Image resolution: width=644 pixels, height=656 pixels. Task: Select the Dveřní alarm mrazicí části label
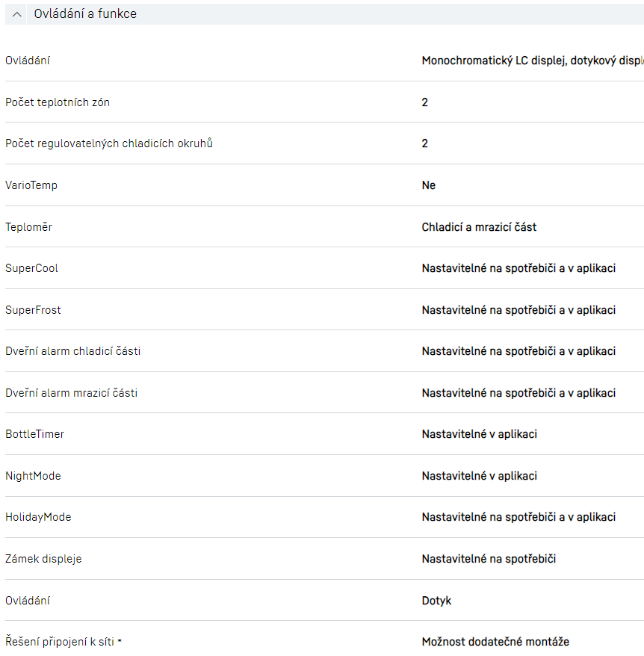click(x=71, y=393)
